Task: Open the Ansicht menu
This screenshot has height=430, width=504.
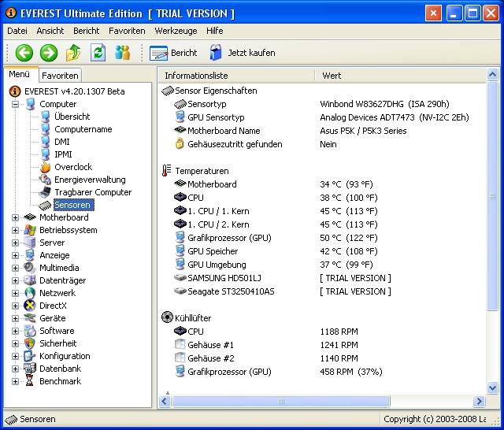Action: [50, 31]
